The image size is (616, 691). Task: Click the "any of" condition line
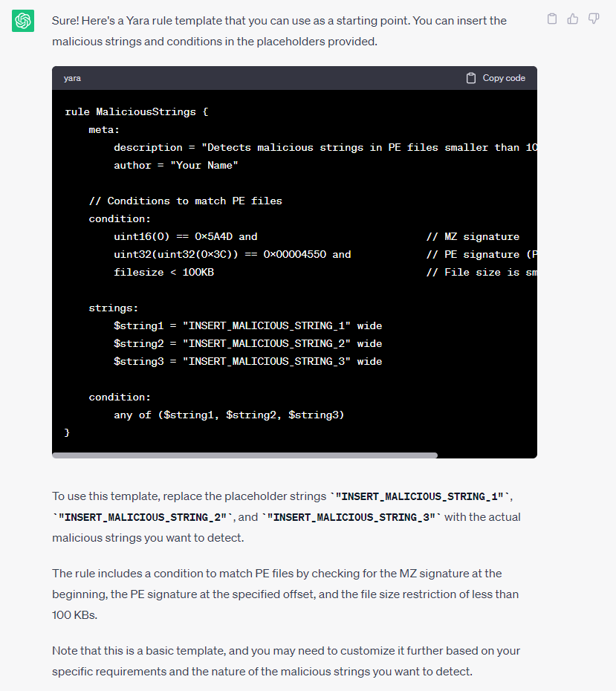coord(228,415)
